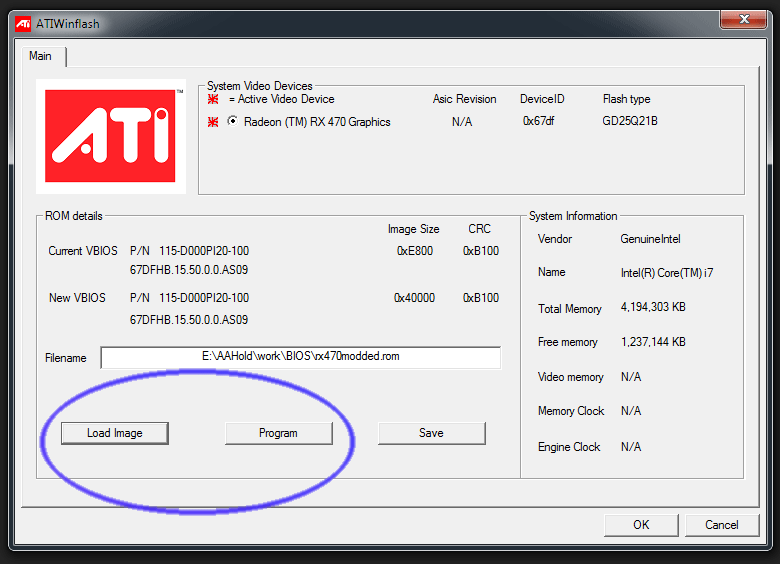Click the Total Memory value "4,194,303 KB"
The width and height of the screenshot is (780, 564).
pyautogui.click(x=653, y=307)
